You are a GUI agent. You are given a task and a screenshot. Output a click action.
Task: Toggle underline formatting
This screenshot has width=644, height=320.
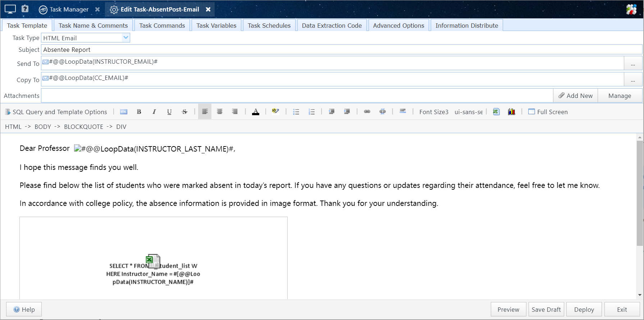(169, 112)
